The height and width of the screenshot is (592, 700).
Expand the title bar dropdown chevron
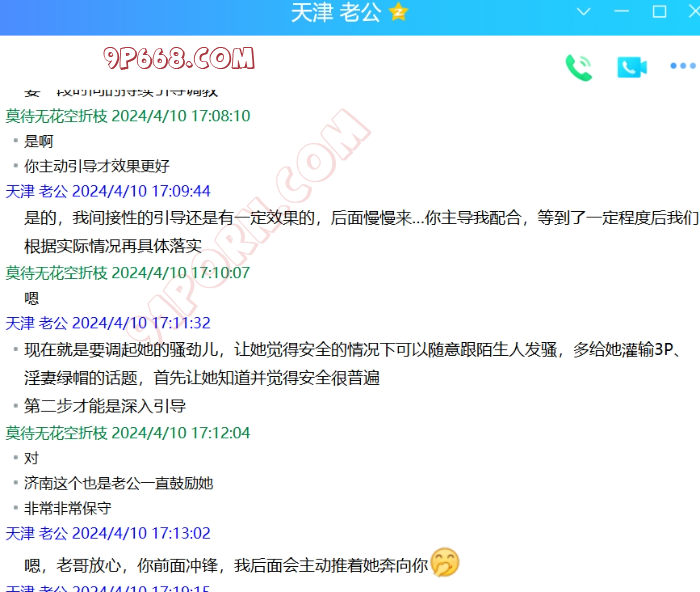586,12
